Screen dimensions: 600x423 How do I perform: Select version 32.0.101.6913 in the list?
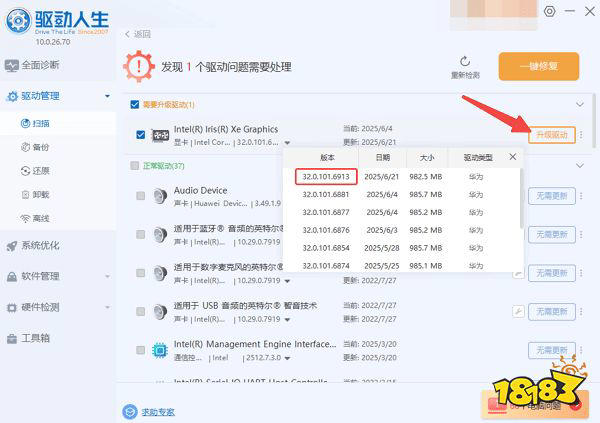point(326,176)
